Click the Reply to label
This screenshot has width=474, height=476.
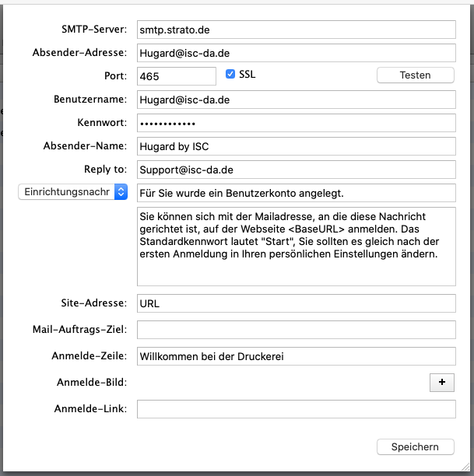coord(105,170)
